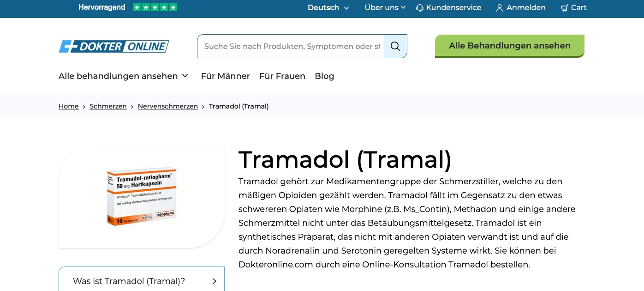Open the Für Männer menu item
The image size is (644, 291).
226,76
